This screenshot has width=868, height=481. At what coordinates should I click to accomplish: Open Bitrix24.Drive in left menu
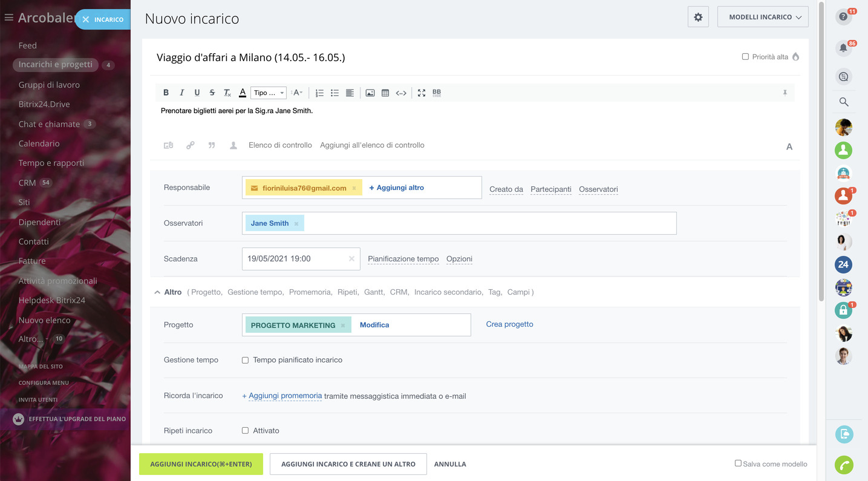(44, 104)
